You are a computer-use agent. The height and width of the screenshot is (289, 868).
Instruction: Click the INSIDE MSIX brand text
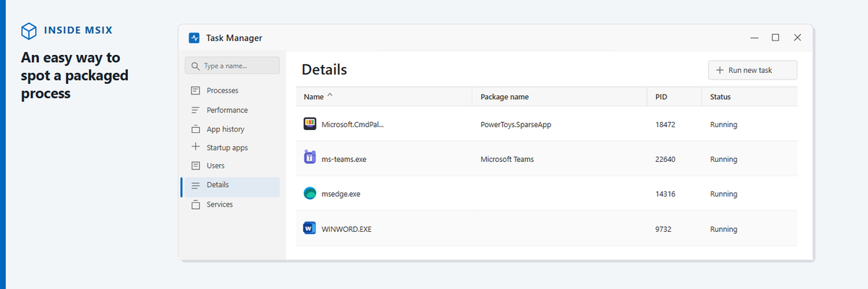click(x=78, y=30)
